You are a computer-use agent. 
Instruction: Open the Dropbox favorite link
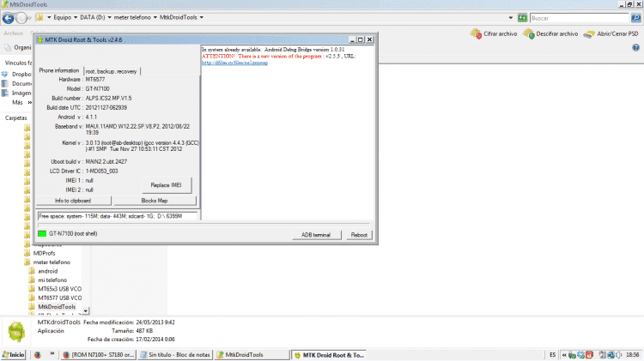click(x=16, y=75)
